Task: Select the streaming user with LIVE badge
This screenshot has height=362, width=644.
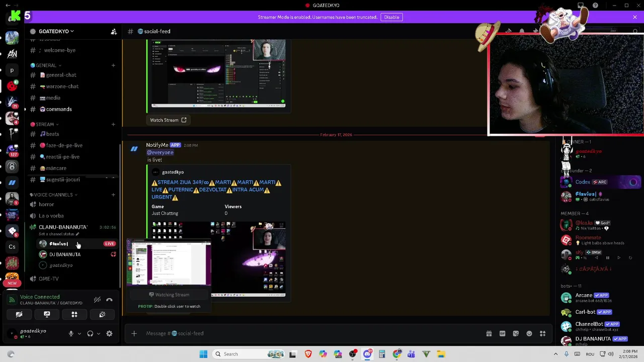Action: tap(77, 244)
